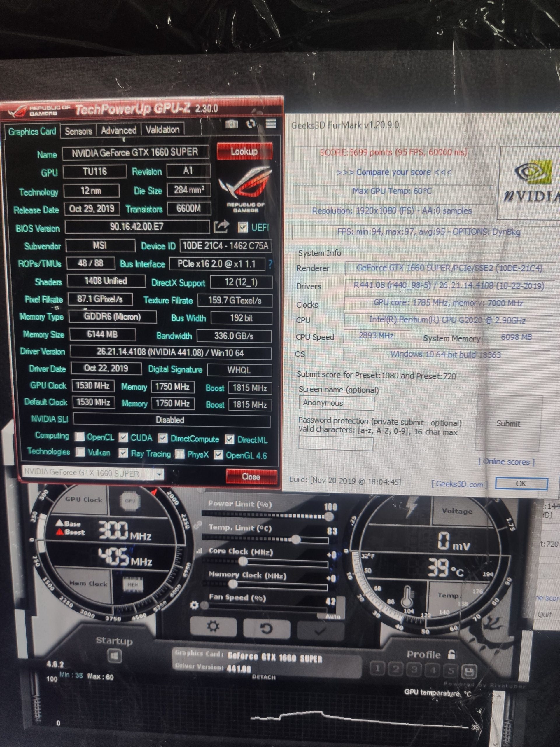Select Afterburner profile slot 5
The height and width of the screenshot is (747, 560).
point(451,671)
